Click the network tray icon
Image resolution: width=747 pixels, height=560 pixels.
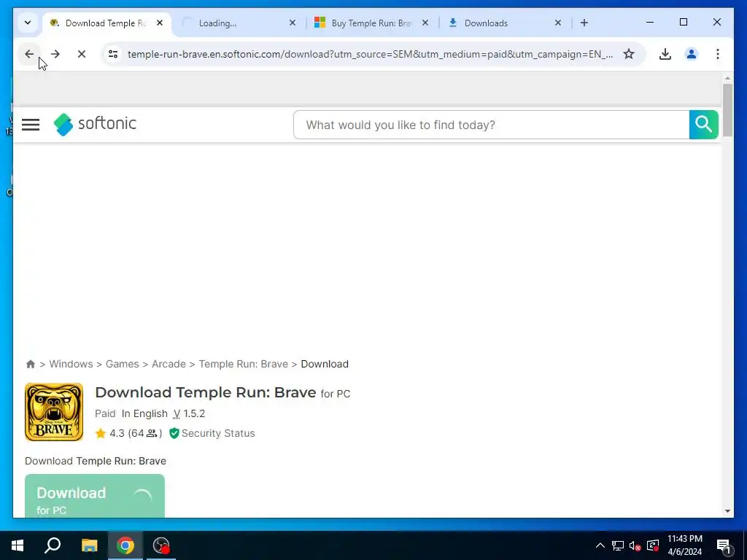[618, 545]
